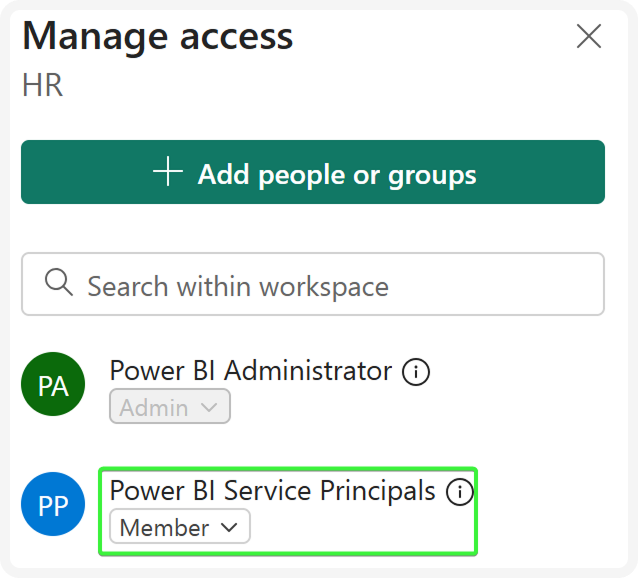Close the Manage access panel
Screen dimensions: 638x578
click(x=588, y=36)
